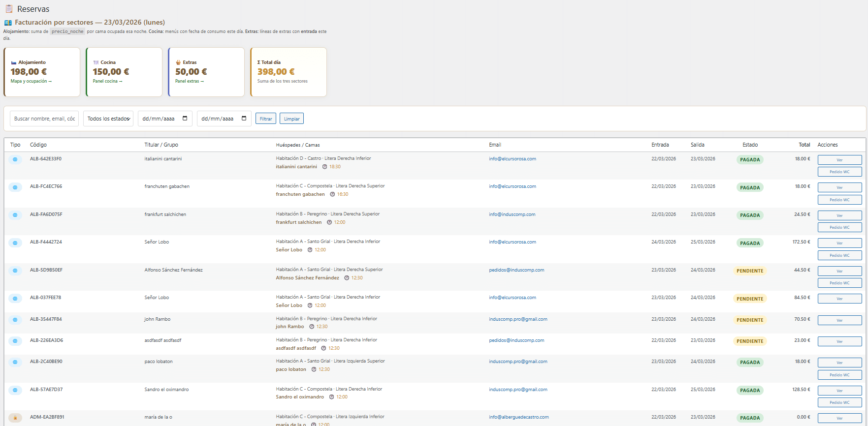Screen dimensions: 868x426
Task: Click the lock type icon for ADM-EA2BF891
Action: pos(15,418)
